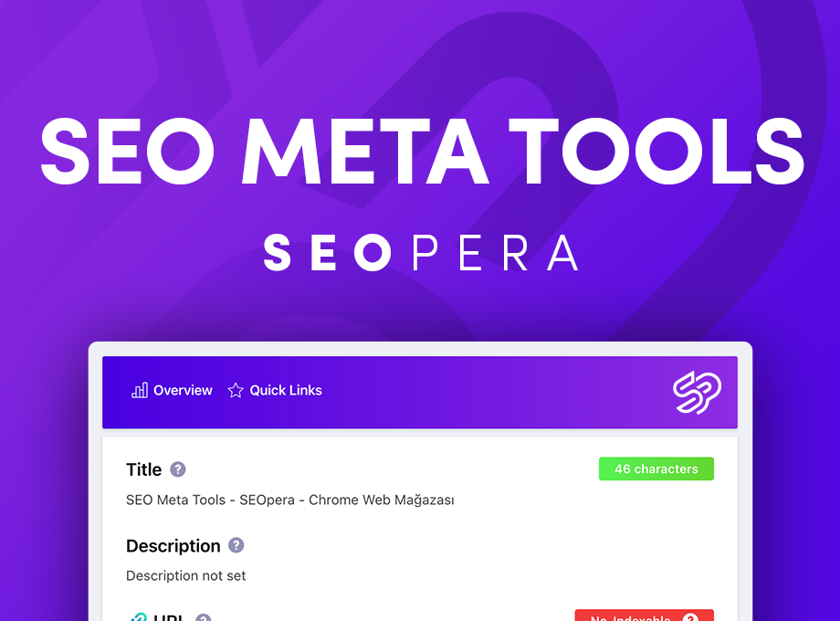Expand the Overview section
840x621 pixels.
click(x=173, y=390)
